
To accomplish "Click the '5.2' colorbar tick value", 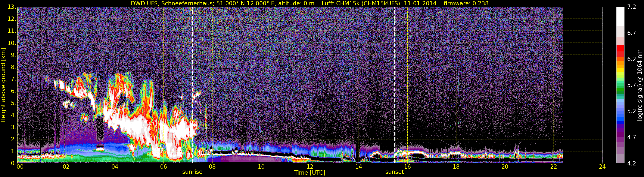I will point(632,111).
